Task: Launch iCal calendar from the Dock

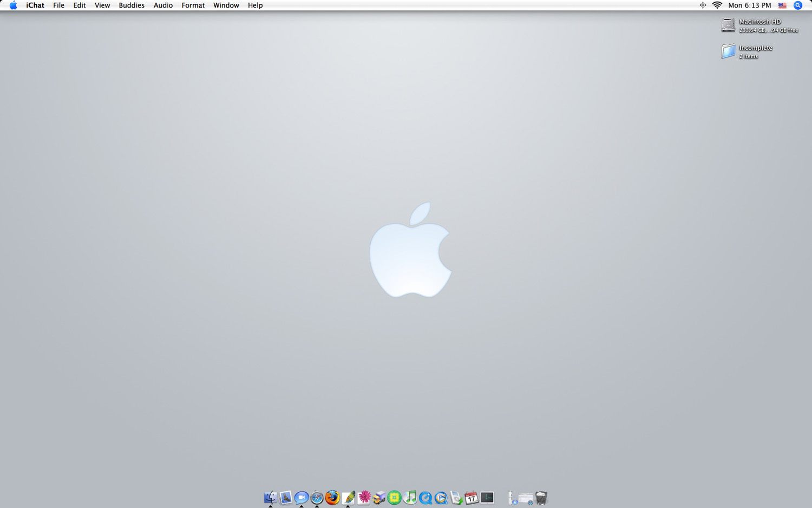Action: (x=472, y=498)
